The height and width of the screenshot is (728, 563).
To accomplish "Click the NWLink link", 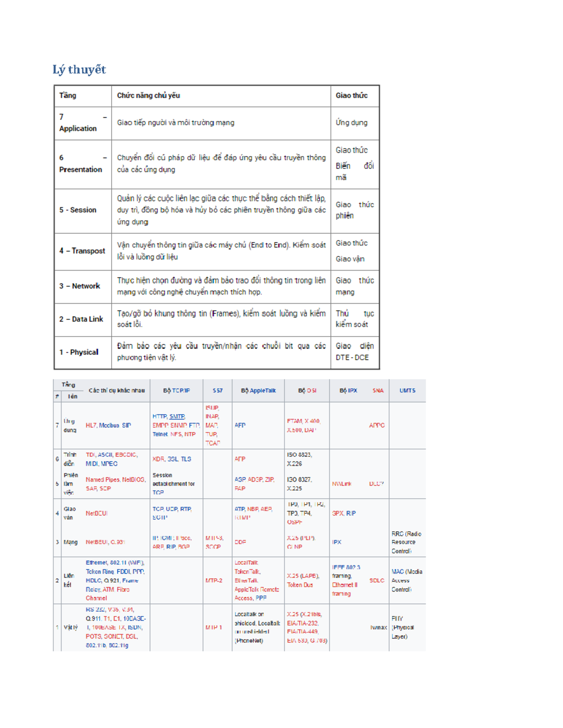I will click(x=342, y=484).
